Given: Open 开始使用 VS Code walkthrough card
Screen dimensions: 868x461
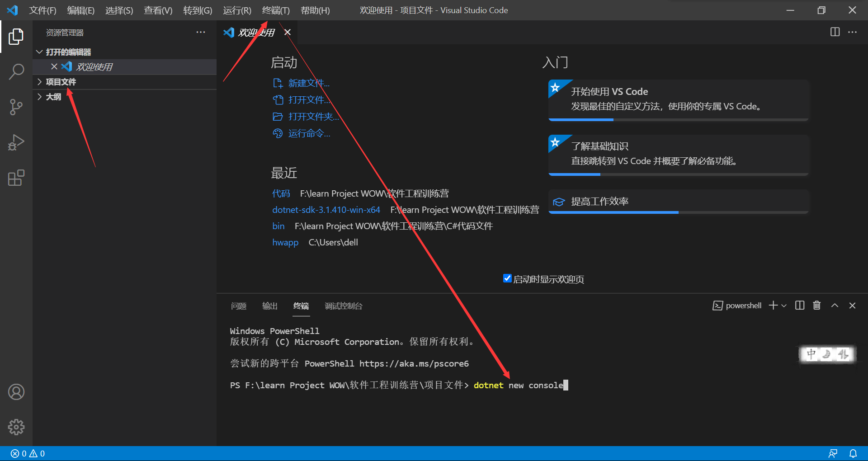Looking at the screenshot, I should [678, 100].
